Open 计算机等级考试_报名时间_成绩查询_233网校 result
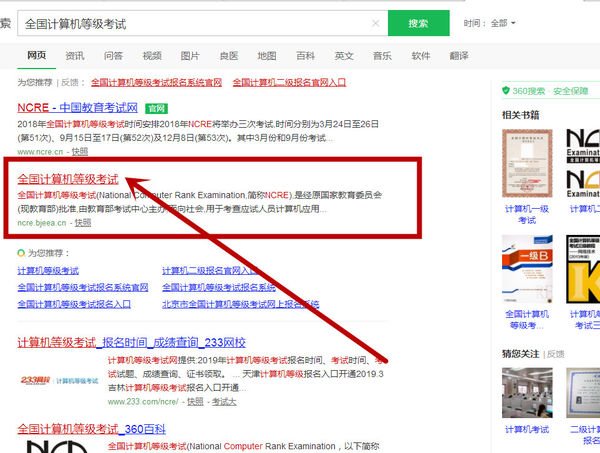This screenshot has width=600, height=453. 132,342
